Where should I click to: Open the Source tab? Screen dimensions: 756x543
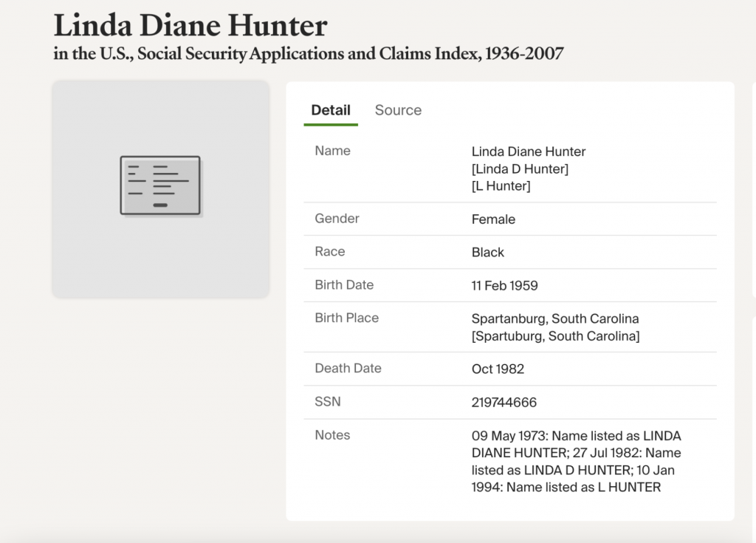[398, 110]
